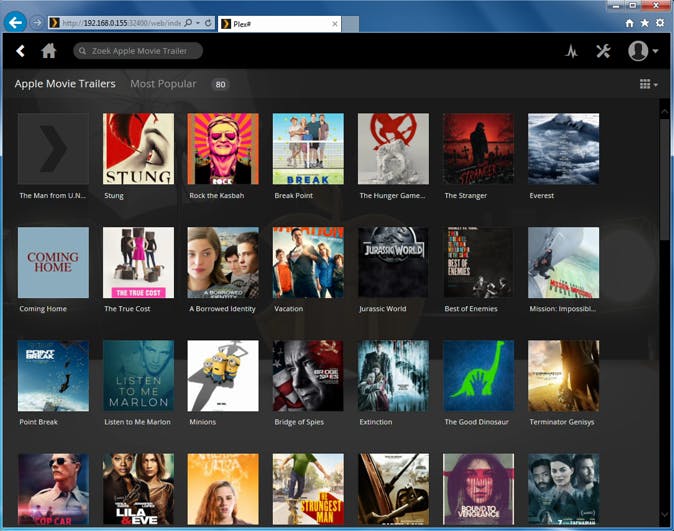674x531 pixels.
Task: Open the Bridge of Spies poster
Action: pyautogui.click(x=308, y=376)
